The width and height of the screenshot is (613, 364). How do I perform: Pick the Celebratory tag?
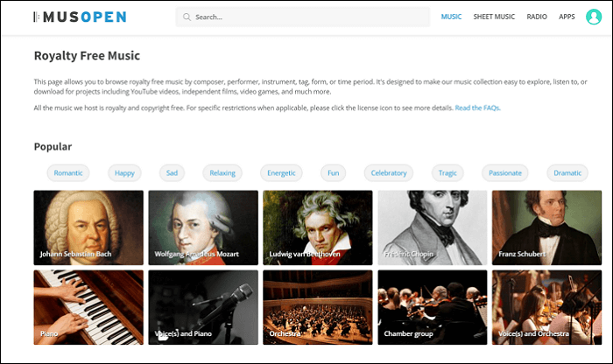(389, 173)
